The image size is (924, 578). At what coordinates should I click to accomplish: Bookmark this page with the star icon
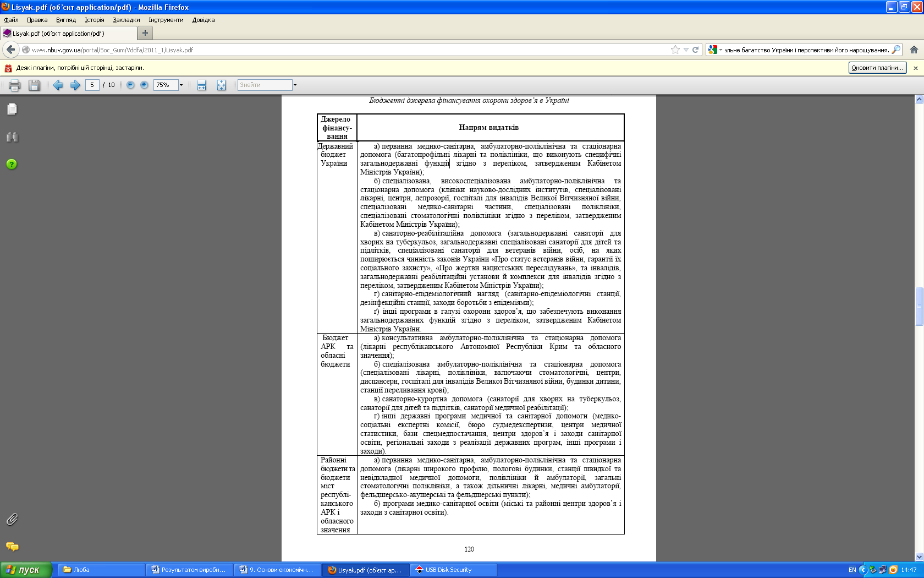click(675, 50)
